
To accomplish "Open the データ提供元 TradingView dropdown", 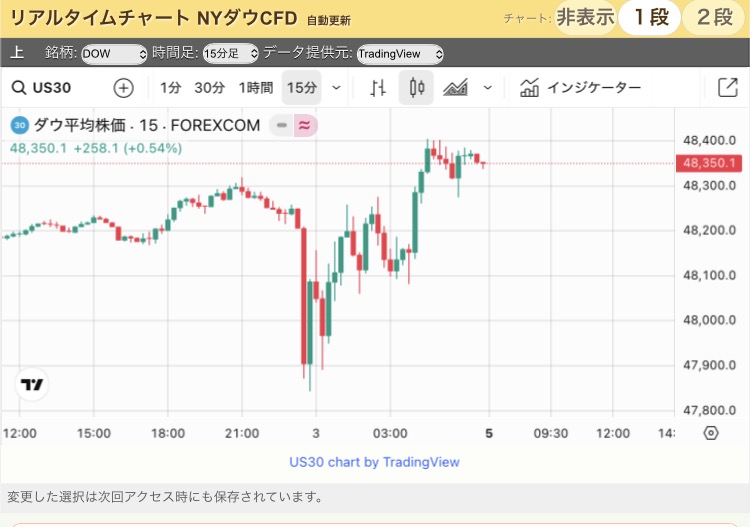I will click(400, 54).
